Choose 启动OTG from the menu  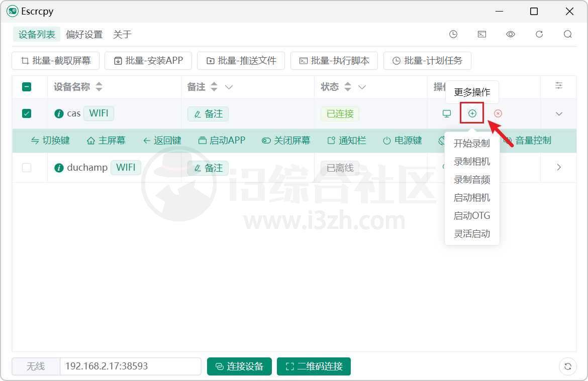(x=472, y=215)
